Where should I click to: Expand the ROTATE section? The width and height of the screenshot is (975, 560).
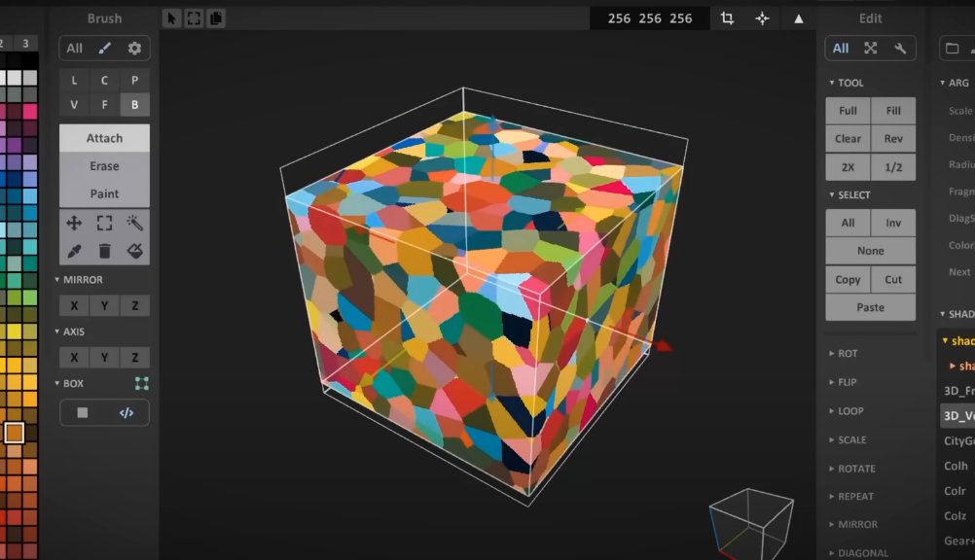(x=851, y=469)
